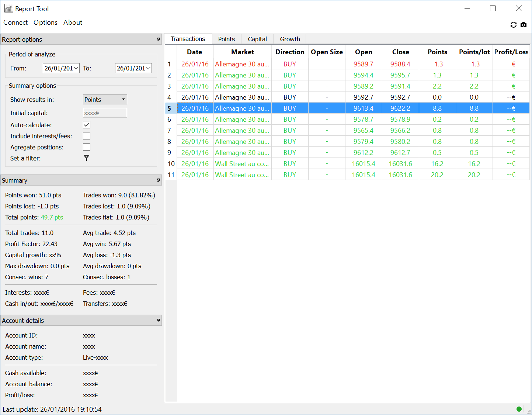532x415 pixels.
Task: Click the funnel icon to set a filter
Action: 86,158
